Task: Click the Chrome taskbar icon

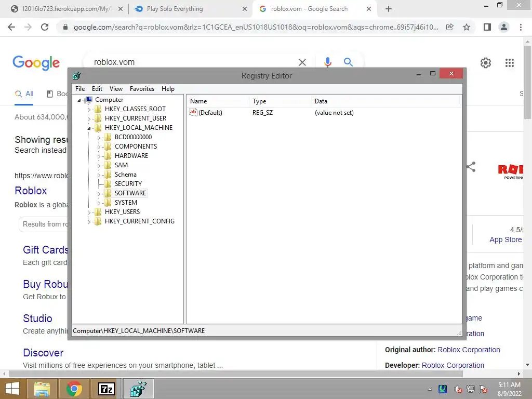Action: point(74,389)
